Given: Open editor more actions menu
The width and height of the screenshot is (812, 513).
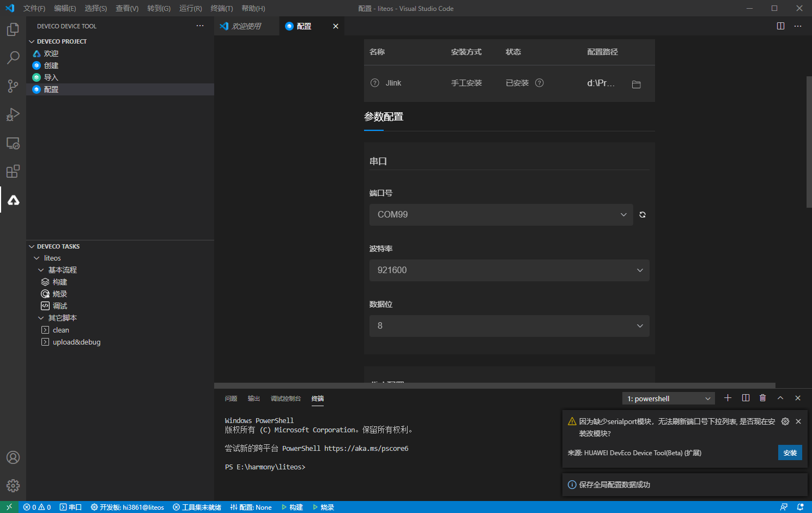Looking at the screenshot, I should point(798,26).
